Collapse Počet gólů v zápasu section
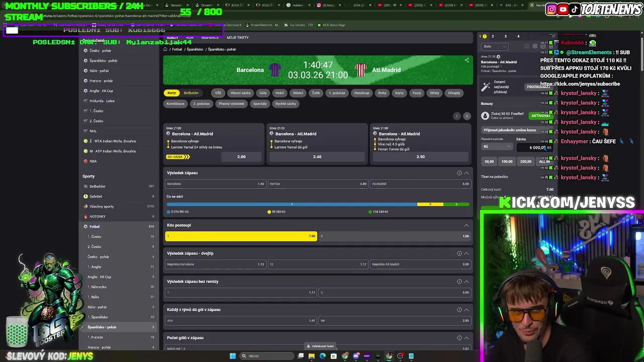The image size is (644, 362). click(x=466, y=338)
